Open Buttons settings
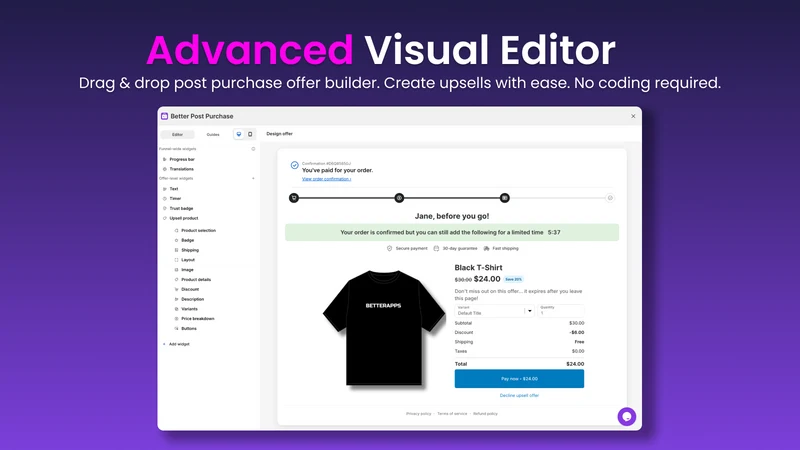Image resolution: width=800 pixels, height=450 pixels. click(x=189, y=329)
